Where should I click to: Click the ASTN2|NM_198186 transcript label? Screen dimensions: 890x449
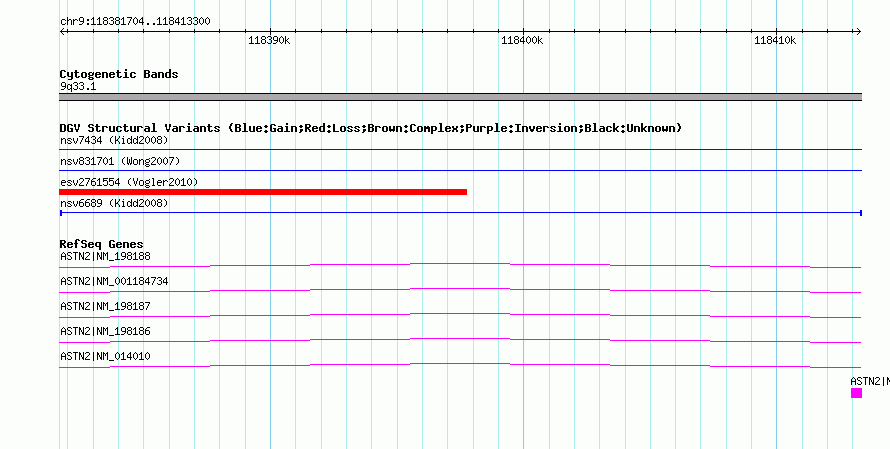coord(106,331)
